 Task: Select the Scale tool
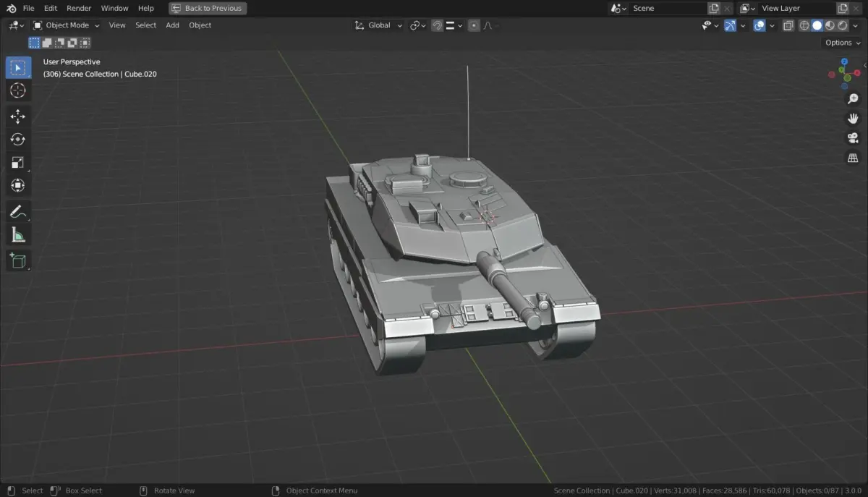click(18, 163)
